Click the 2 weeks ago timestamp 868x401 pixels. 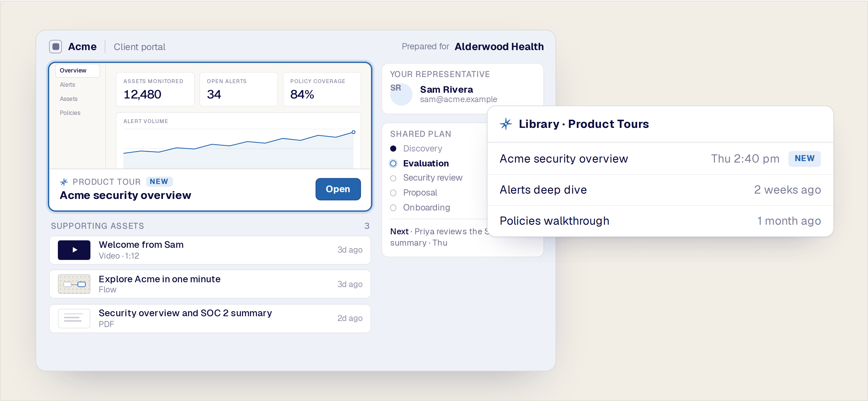tap(787, 190)
